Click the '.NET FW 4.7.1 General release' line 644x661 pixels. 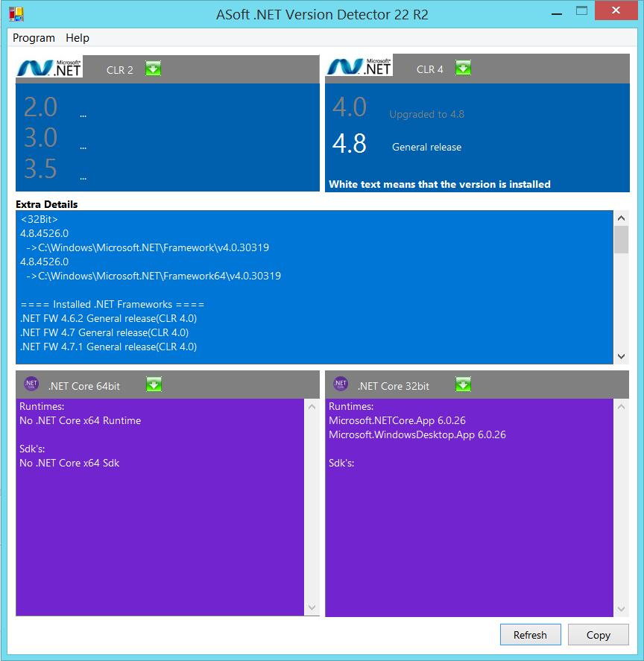108,347
